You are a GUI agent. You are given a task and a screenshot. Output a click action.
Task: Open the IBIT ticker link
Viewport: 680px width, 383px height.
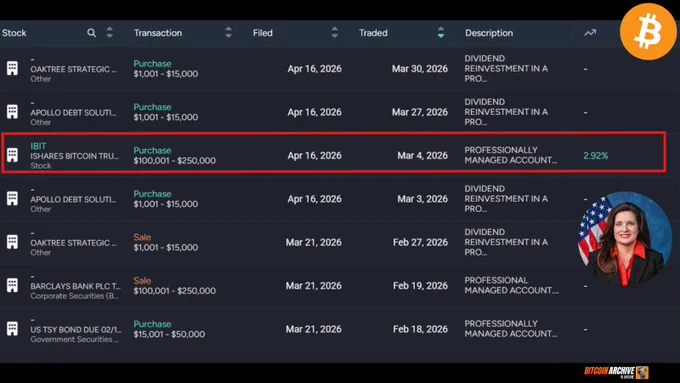(x=38, y=146)
